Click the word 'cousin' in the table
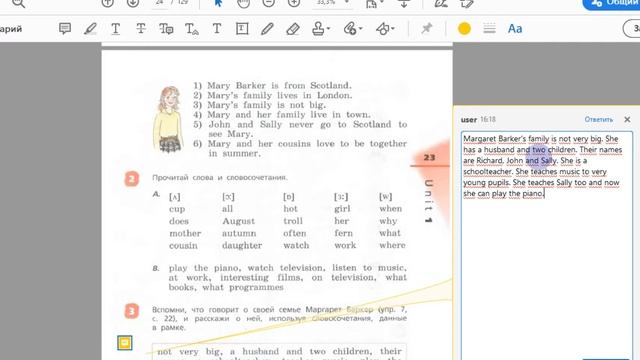Viewport: 640px width, 360px height. (x=183, y=246)
